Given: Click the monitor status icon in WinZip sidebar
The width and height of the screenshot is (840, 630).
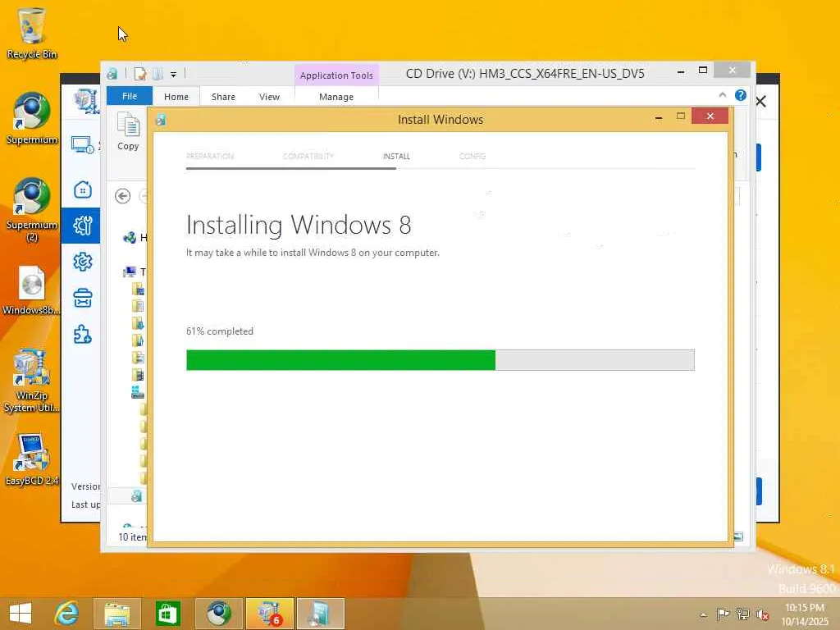Looking at the screenshot, I should point(83,144).
